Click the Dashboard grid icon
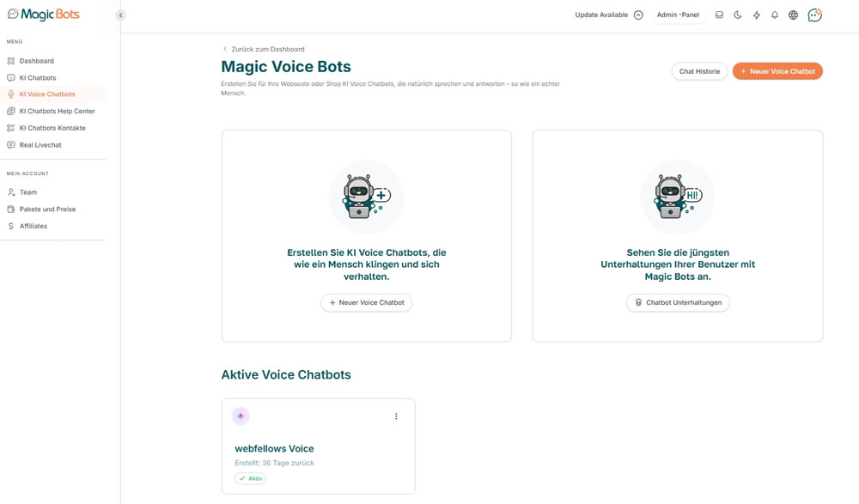 (11, 61)
